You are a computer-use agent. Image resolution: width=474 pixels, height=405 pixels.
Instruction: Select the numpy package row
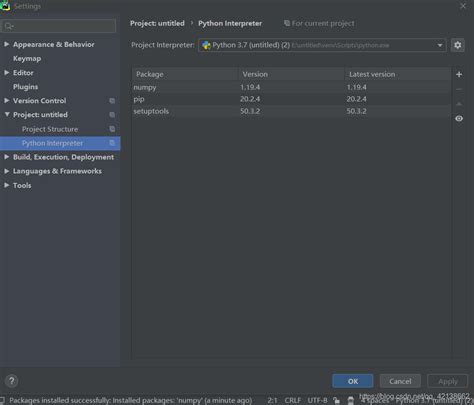(292, 87)
